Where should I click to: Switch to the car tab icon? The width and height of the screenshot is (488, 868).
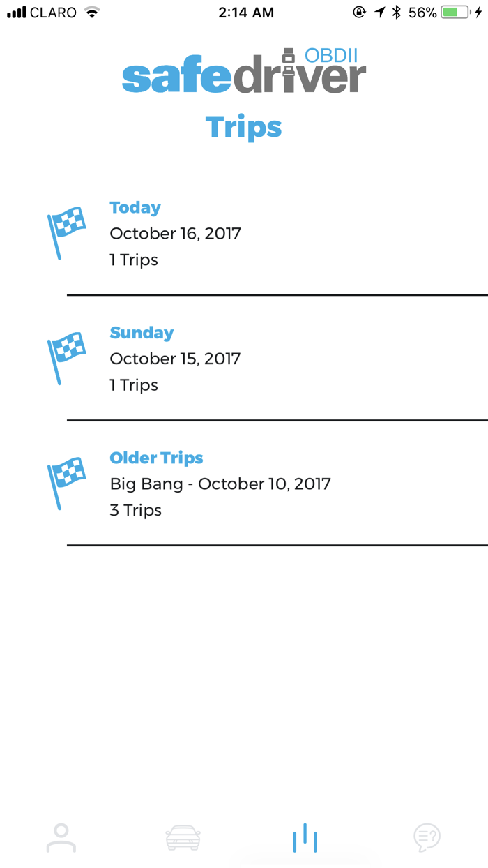coord(183,837)
